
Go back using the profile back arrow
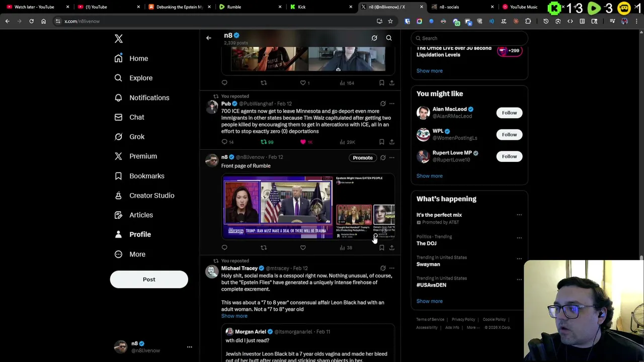click(x=209, y=38)
